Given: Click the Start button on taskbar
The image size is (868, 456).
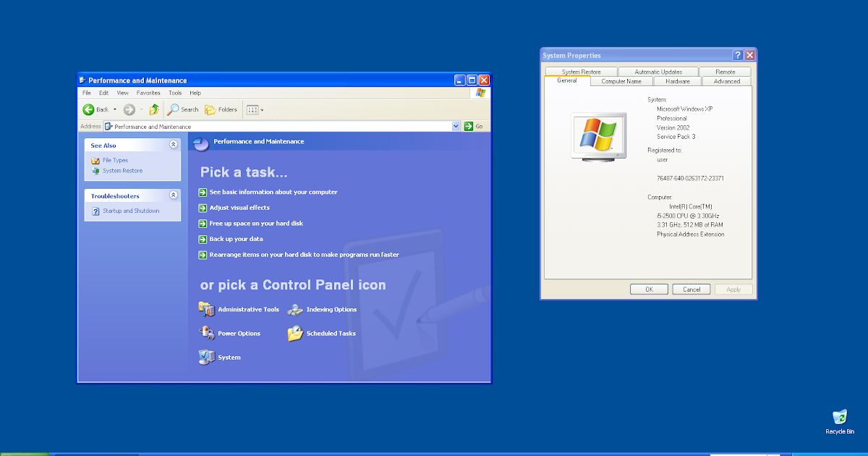Looking at the screenshot, I should click(x=25, y=454).
